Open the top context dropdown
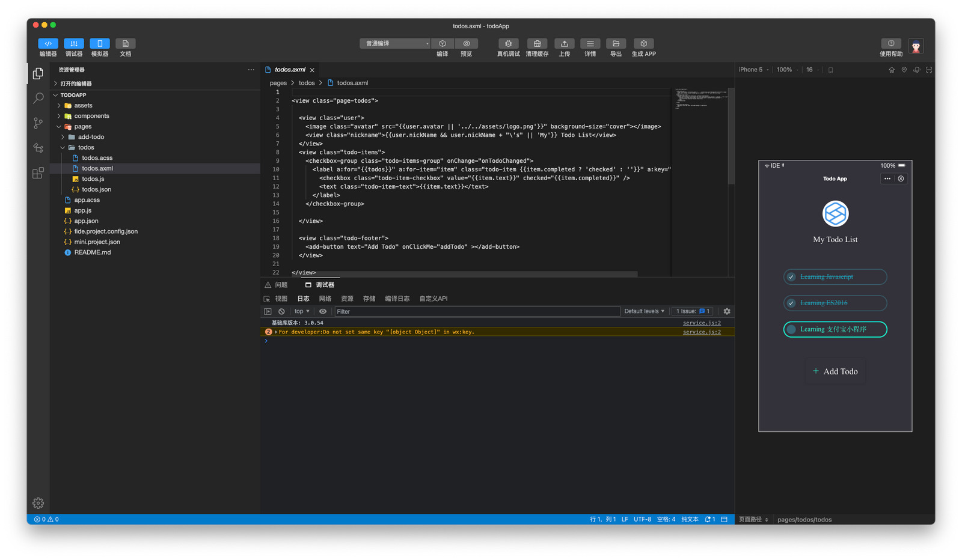This screenshot has height=560, width=962. pyautogui.click(x=302, y=311)
